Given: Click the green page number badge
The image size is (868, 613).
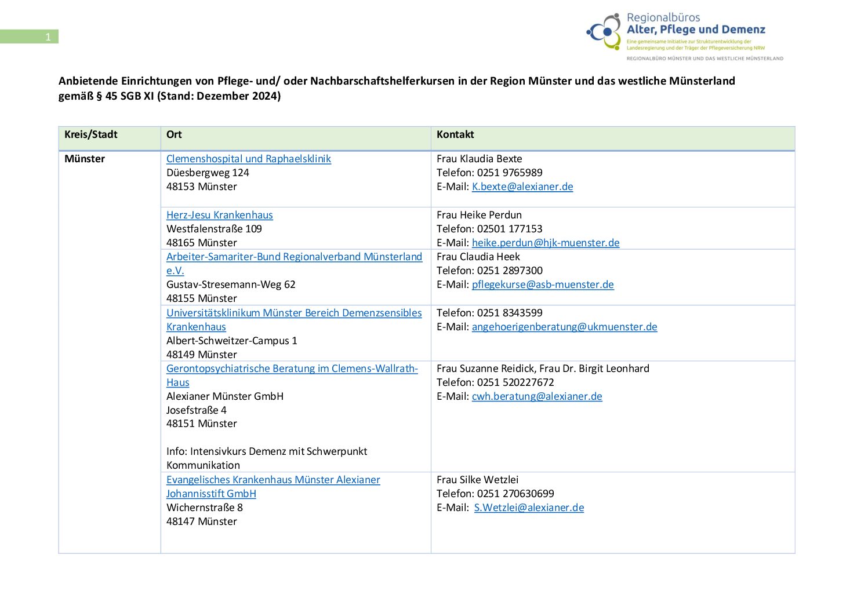Looking at the screenshot, I should tap(30, 37).
